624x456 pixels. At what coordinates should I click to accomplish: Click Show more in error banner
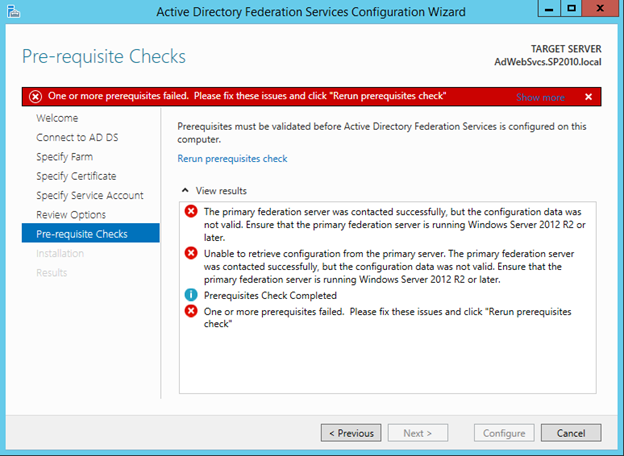tap(540, 97)
